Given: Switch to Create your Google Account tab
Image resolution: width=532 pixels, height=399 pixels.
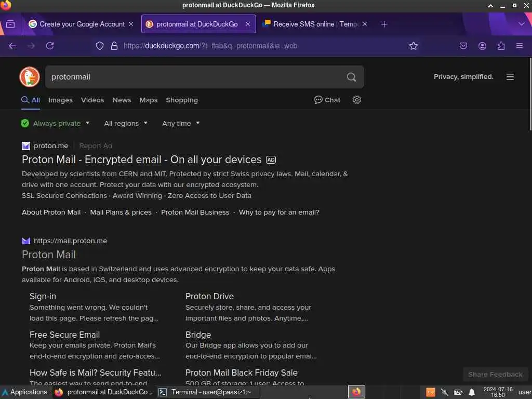Looking at the screenshot, I should pos(82,24).
